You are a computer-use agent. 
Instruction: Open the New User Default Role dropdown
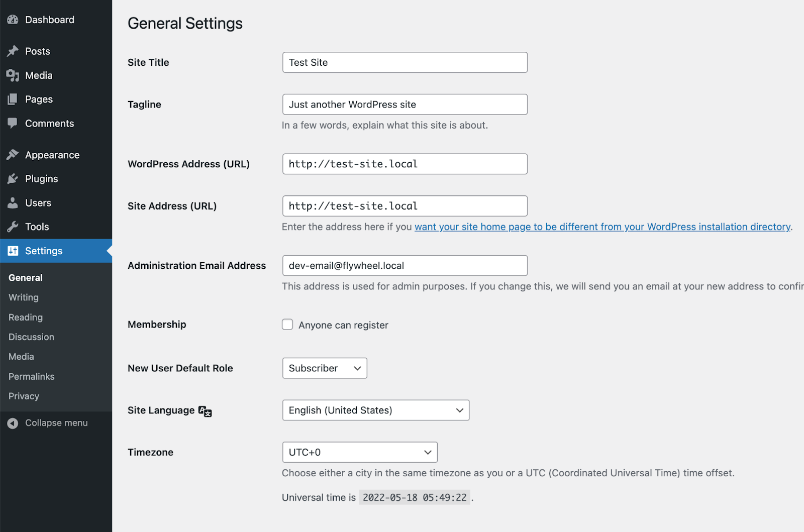pyautogui.click(x=325, y=368)
